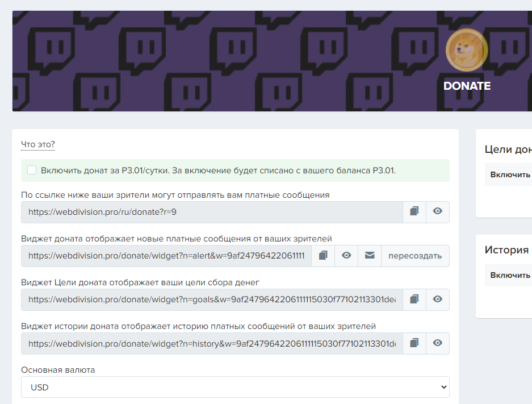Copy the history widget URL
The width and height of the screenshot is (532, 404).
point(414,343)
